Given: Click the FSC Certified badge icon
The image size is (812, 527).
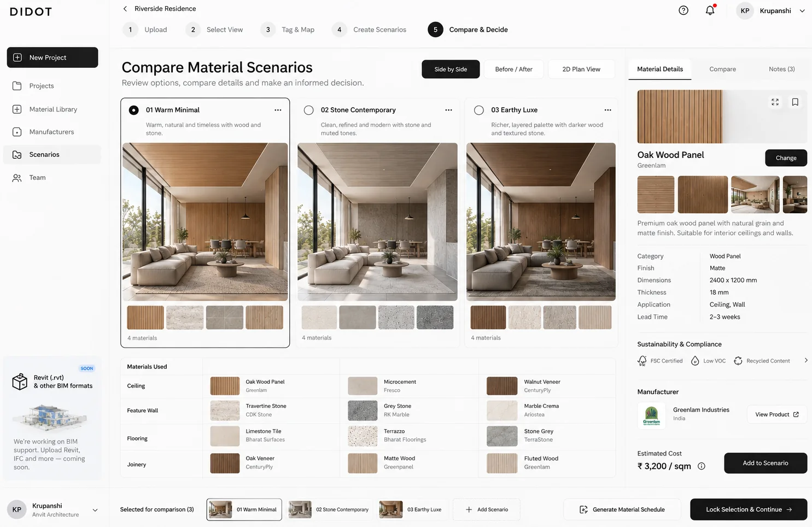Looking at the screenshot, I should click(642, 361).
